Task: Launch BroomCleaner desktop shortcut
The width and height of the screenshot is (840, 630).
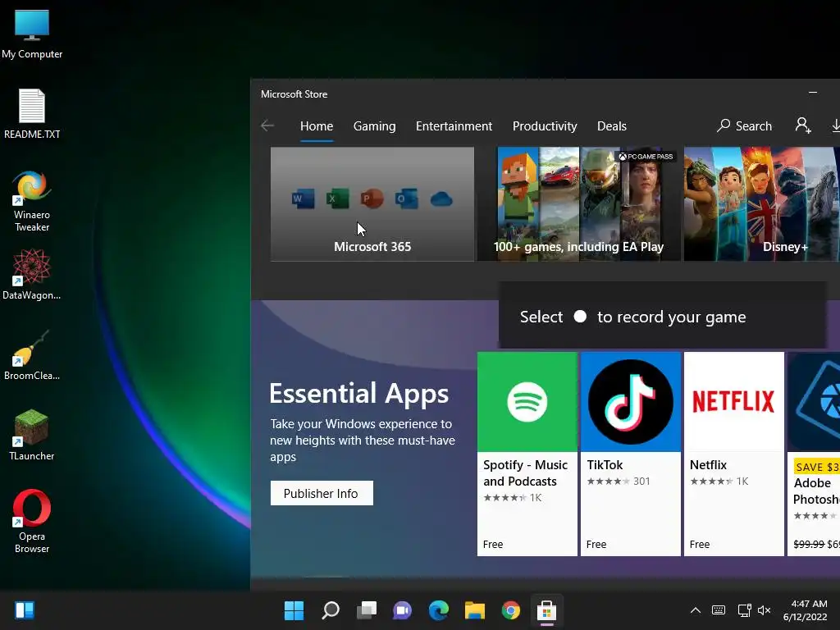Action: (32, 354)
